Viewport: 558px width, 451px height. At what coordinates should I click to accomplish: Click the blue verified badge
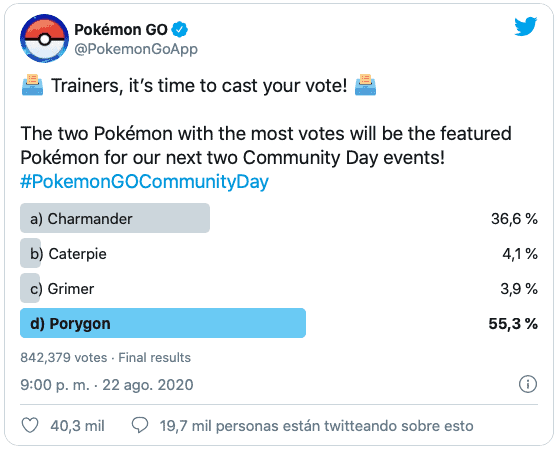coord(180,30)
